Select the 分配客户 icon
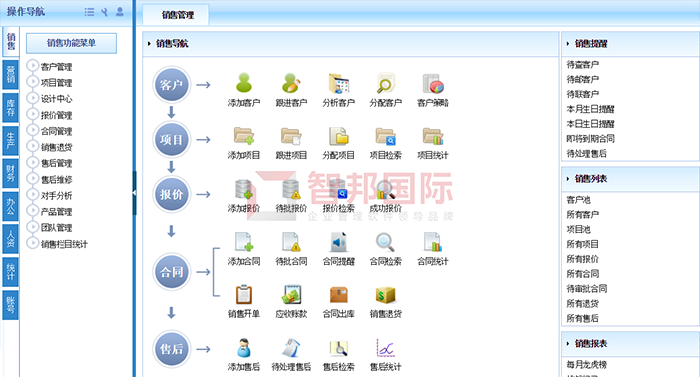The image size is (700, 377). (385, 84)
